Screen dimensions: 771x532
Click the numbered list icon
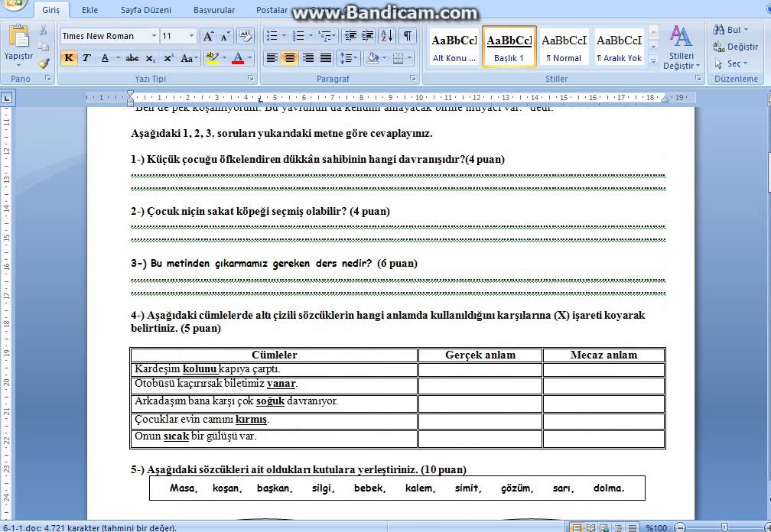coord(298,36)
